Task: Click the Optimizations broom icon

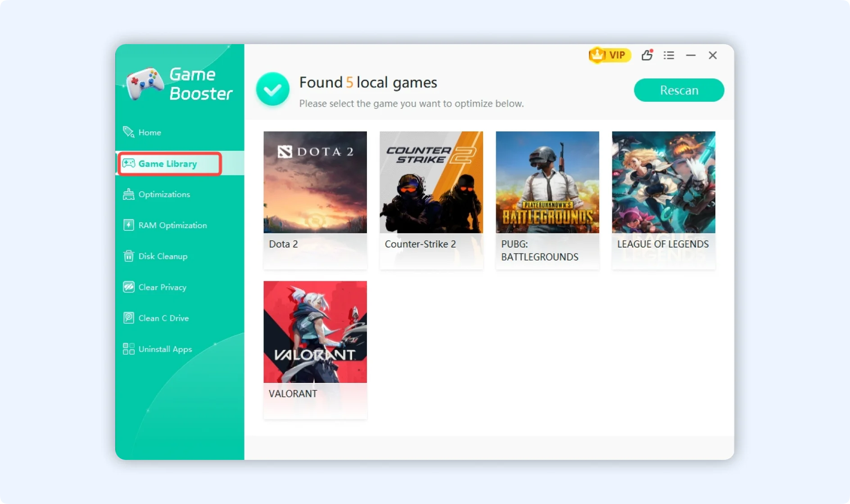Action: tap(129, 194)
